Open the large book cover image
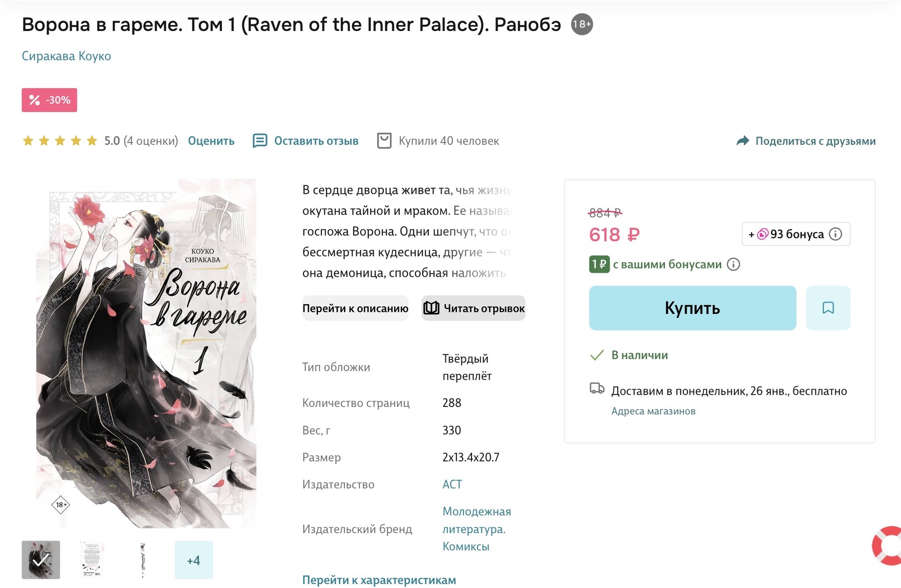 pos(146,353)
